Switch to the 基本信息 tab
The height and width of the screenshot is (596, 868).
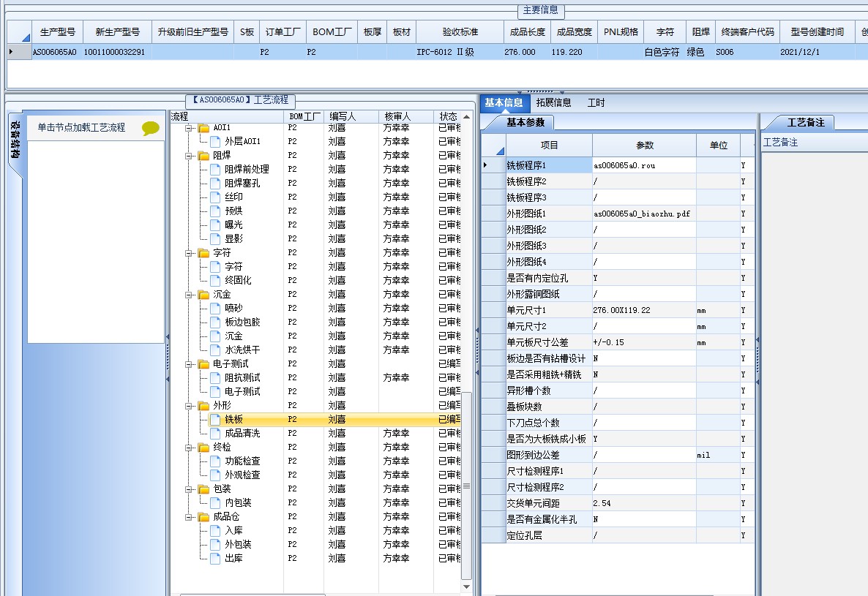tap(504, 103)
